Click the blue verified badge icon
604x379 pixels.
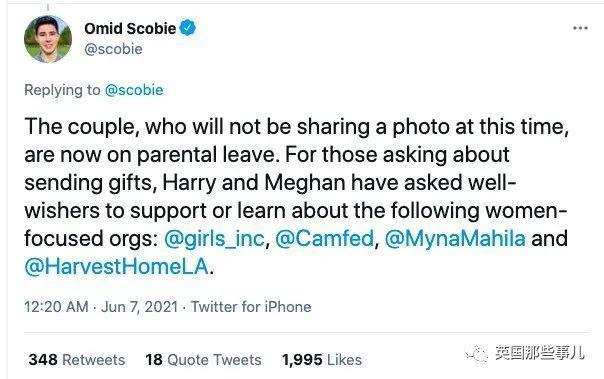(x=188, y=28)
